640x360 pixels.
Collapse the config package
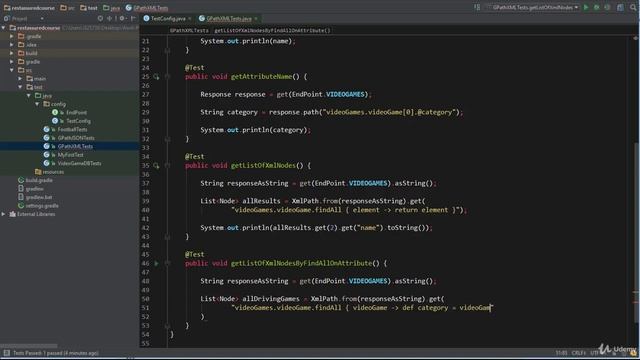click(x=38, y=104)
